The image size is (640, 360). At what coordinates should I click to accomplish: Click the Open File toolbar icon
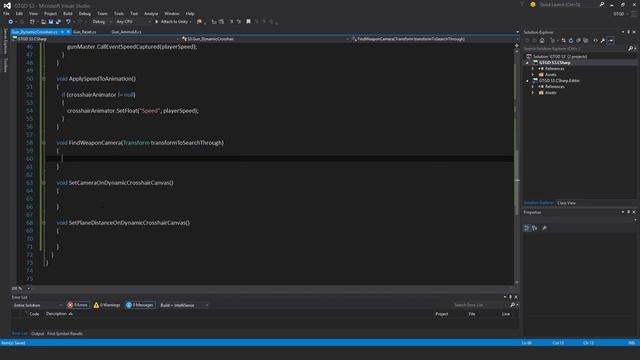(43, 22)
